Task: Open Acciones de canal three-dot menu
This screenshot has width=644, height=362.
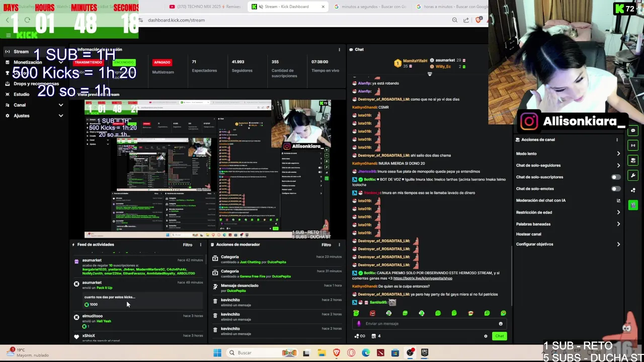Action: 617,140
